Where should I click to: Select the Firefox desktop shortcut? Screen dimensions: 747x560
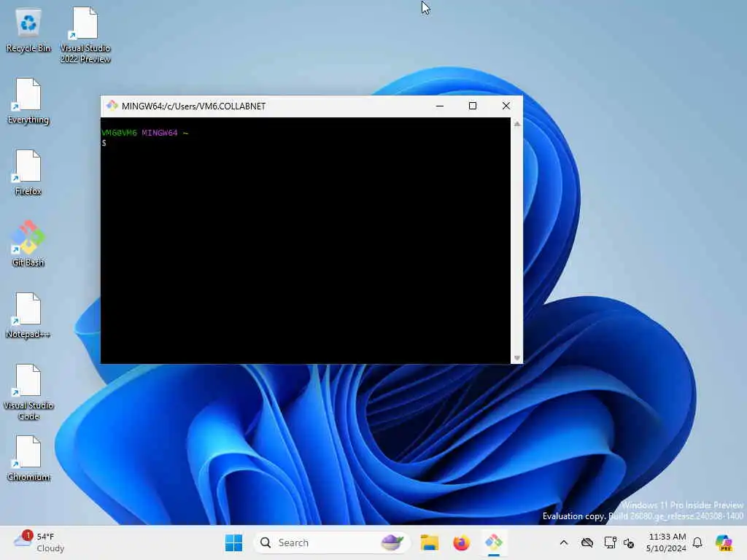click(x=28, y=173)
